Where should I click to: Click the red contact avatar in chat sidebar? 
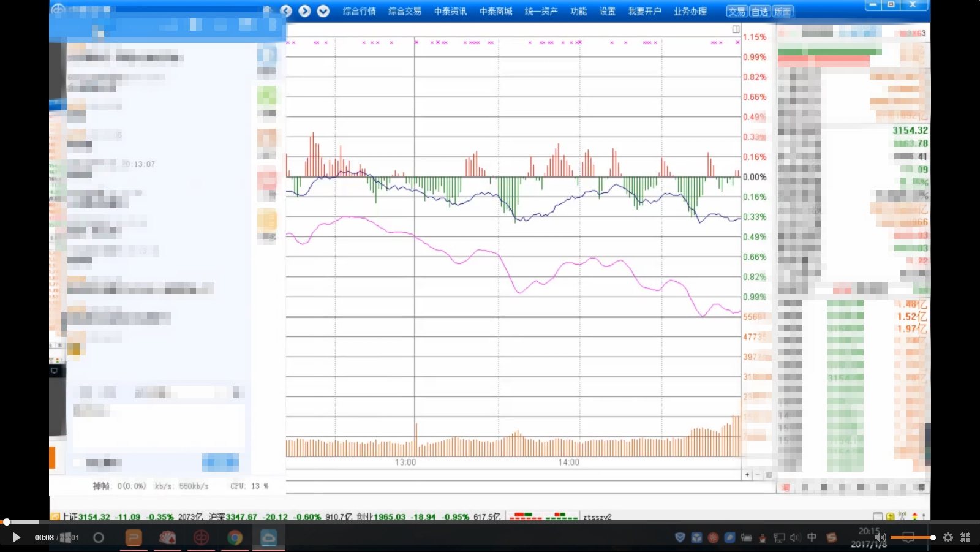pos(266,181)
